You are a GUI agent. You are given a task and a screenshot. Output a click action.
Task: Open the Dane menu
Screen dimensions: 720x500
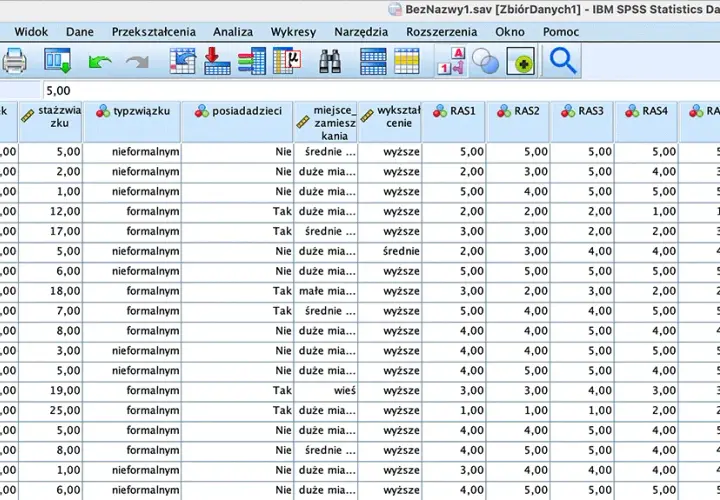80,32
